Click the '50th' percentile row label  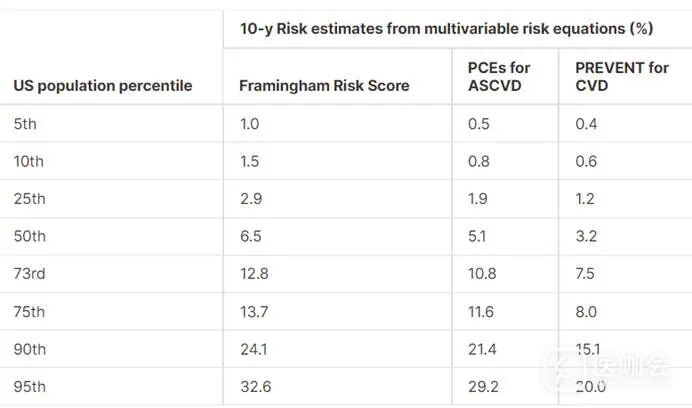click(31, 237)
